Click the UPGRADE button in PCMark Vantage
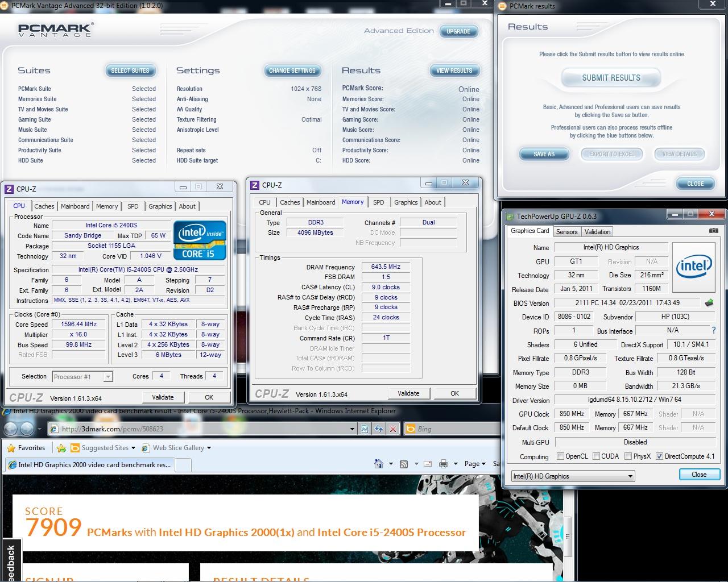 (x=458, y=31)
